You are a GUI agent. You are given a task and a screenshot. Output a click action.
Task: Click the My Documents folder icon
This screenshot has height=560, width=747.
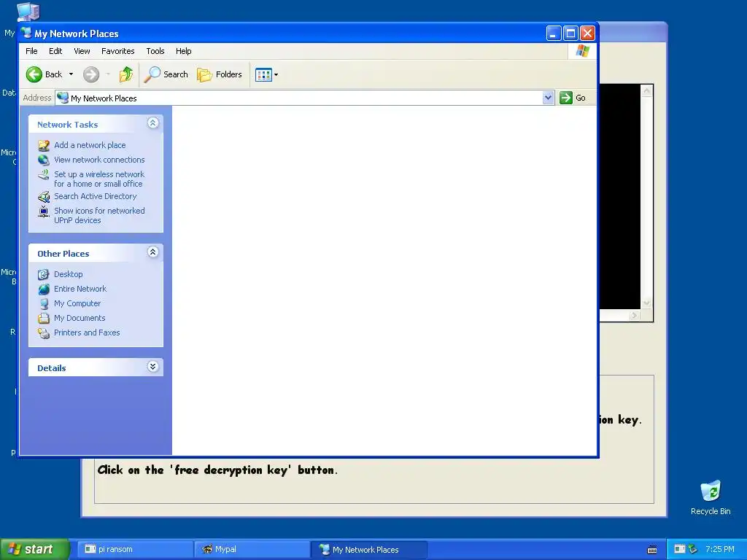pos(44,318)
